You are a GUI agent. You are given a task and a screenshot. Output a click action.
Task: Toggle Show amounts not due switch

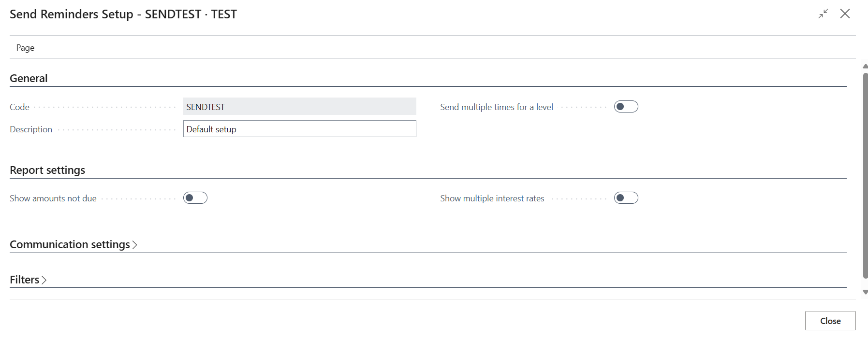coord(195,198)
